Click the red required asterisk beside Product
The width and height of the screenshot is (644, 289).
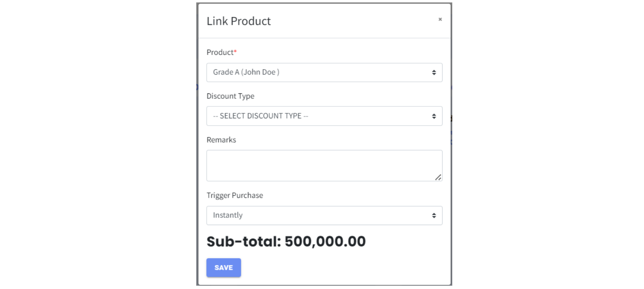coord(235,52)
